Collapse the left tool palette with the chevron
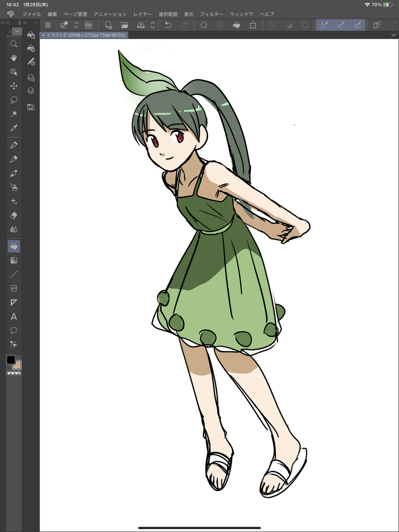 point(7,23)
